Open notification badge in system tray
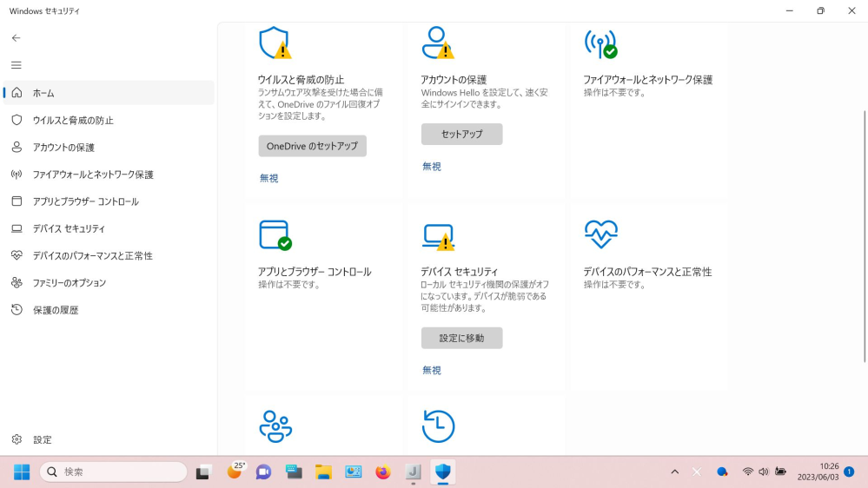 (849, 472)
